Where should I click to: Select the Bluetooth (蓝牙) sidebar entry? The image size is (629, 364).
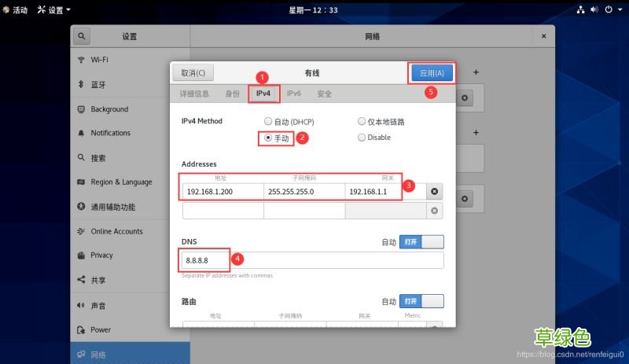pos(130,84)
